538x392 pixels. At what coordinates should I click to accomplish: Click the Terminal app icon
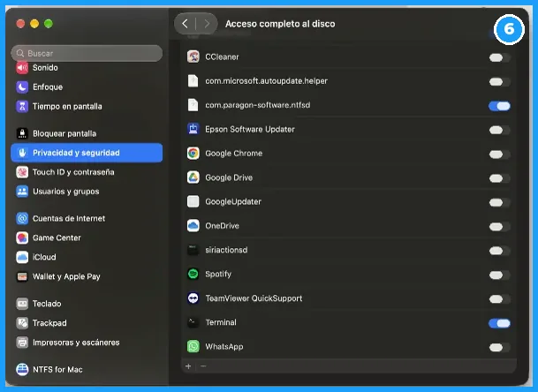pos(193,322)
